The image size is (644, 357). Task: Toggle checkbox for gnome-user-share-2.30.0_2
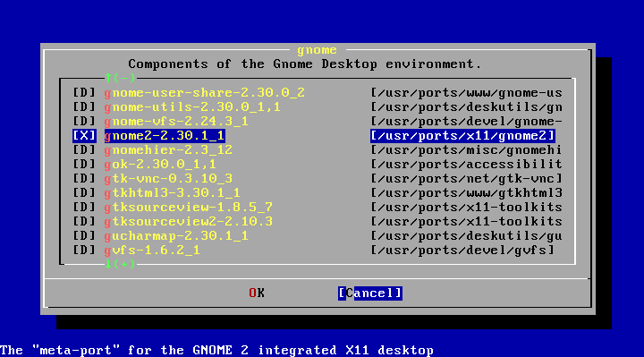[x=84, y=93]
